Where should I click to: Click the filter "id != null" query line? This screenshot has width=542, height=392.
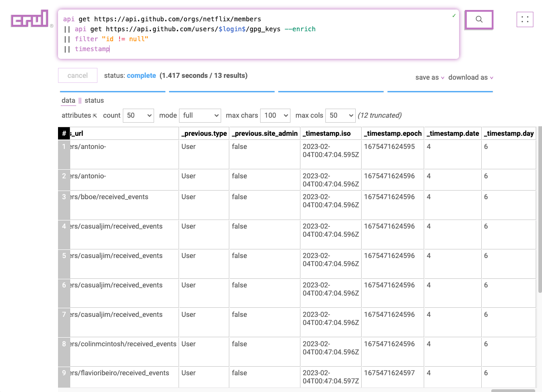click(x=111, y=39)
